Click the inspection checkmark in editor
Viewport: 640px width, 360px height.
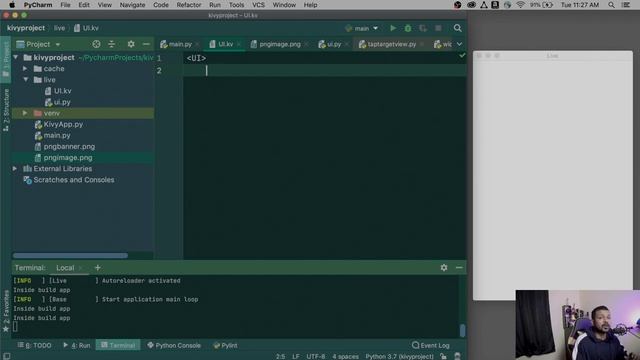[462, 55]
